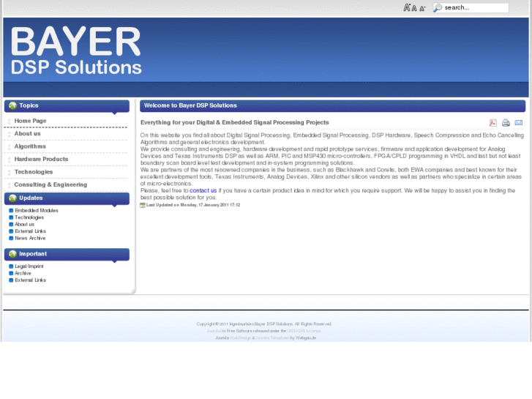Reset font size to default
The image size is (532, 399).
coord(414,8)
